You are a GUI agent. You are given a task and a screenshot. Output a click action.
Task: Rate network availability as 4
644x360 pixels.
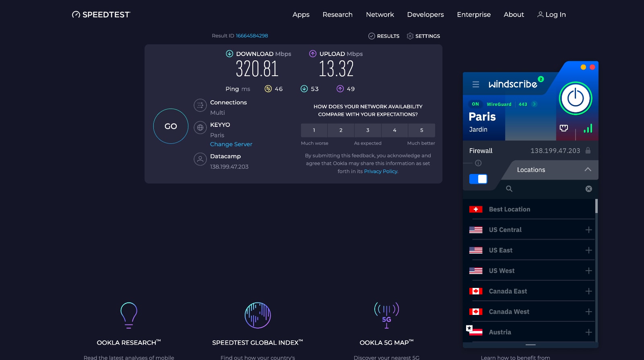(394, 130)
